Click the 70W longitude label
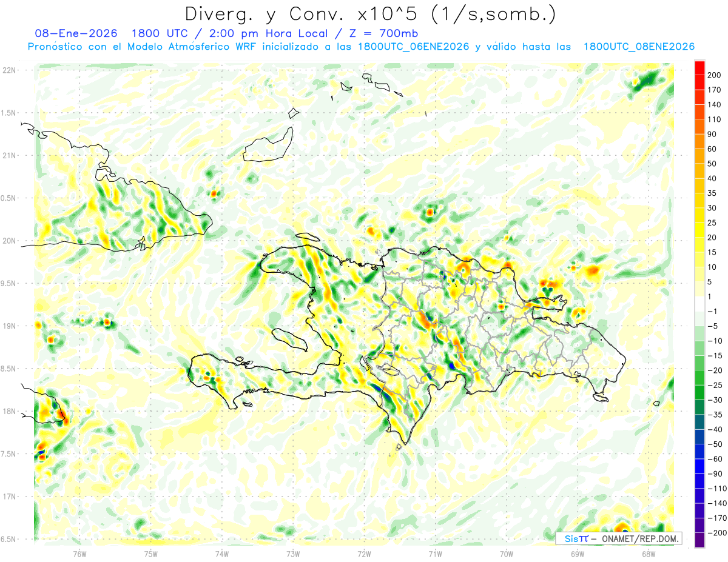Image resolution: width=728 pixels, height=562 pixels. coord(506,553)
